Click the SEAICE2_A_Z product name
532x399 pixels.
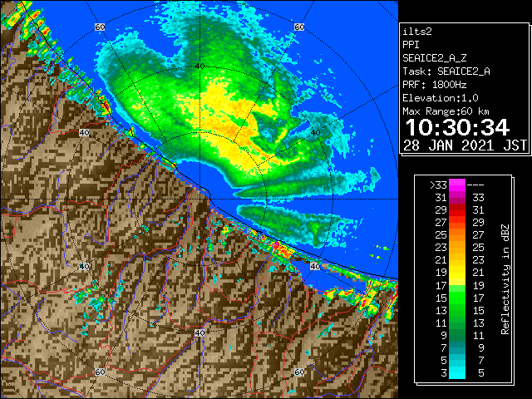click(x=434, y=58)
